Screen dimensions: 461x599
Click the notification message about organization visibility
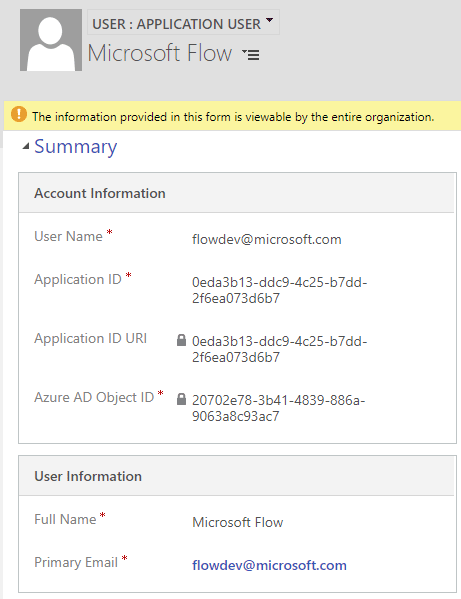pyautogui.click(x=233, y=117)
